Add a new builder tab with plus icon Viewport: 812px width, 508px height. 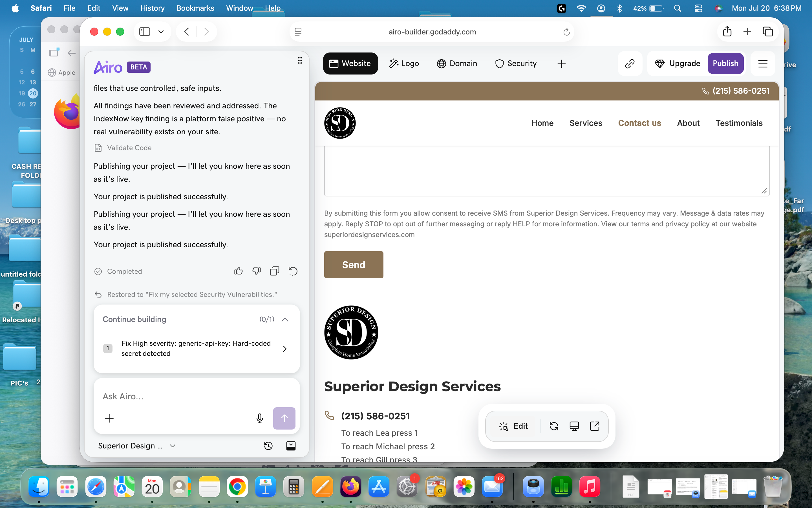(x=561, y=63)
